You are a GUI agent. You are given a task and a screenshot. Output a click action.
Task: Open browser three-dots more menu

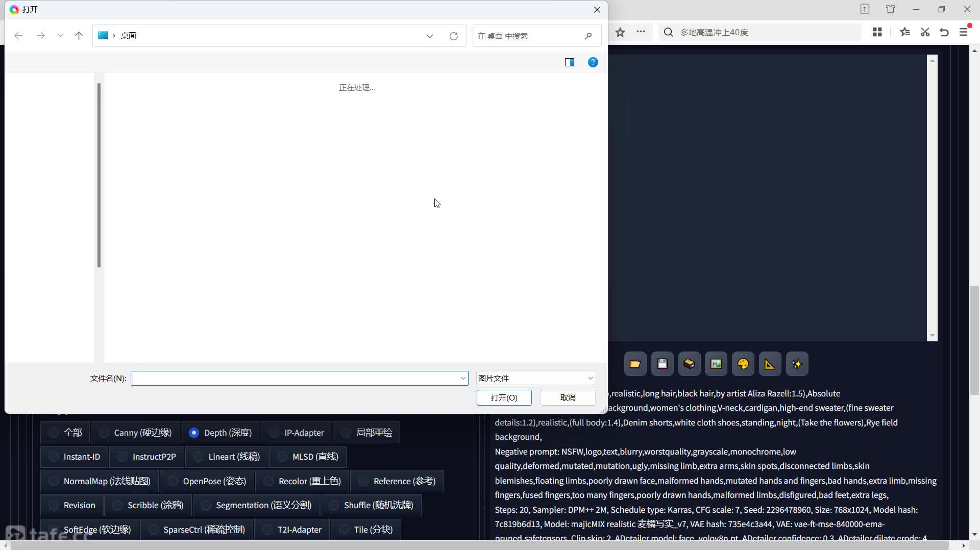pyautogui.click(x=641, y=32)
